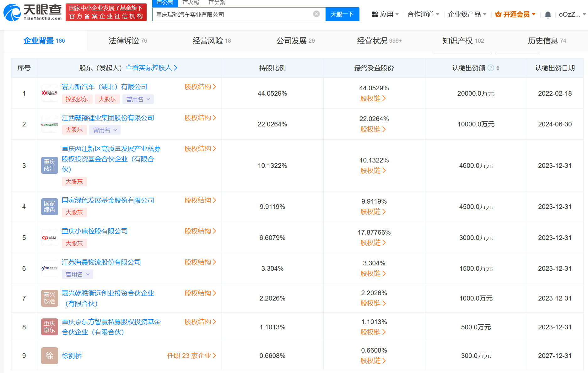
Task: Open the 开通会员 dropdown
Action: click(515, 14)
